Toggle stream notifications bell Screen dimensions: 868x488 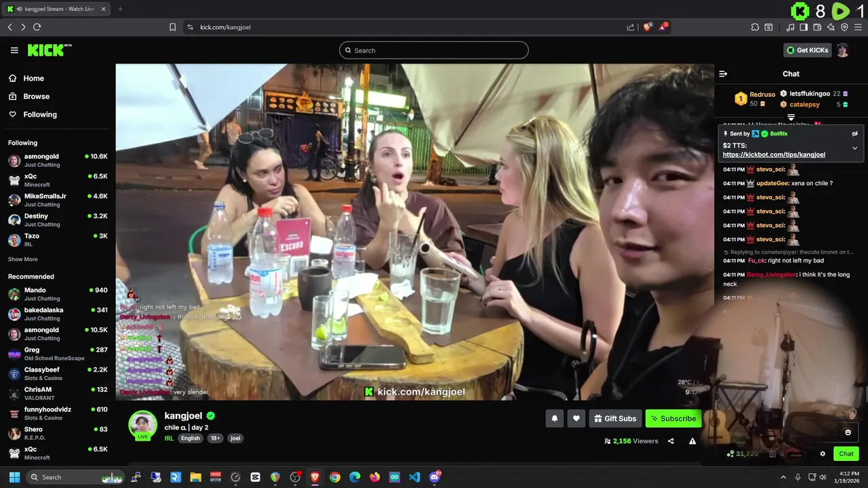[x=554, y=419]
